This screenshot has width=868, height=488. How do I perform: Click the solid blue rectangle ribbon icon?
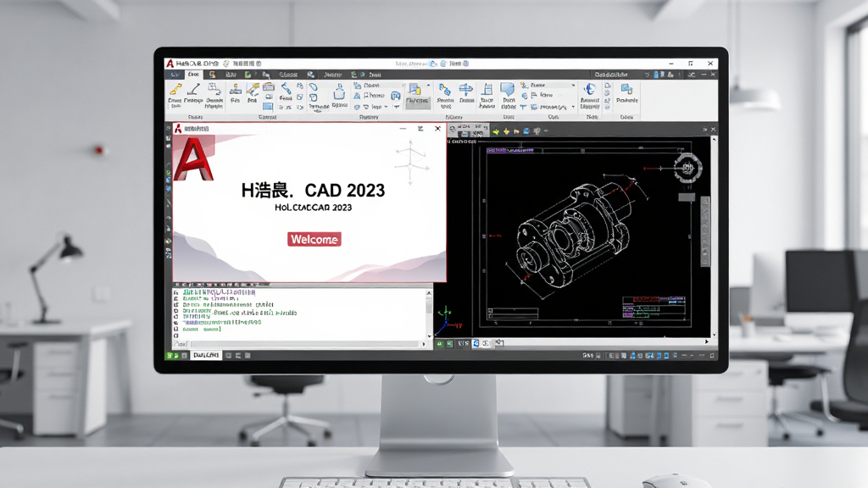click(268, 107)
